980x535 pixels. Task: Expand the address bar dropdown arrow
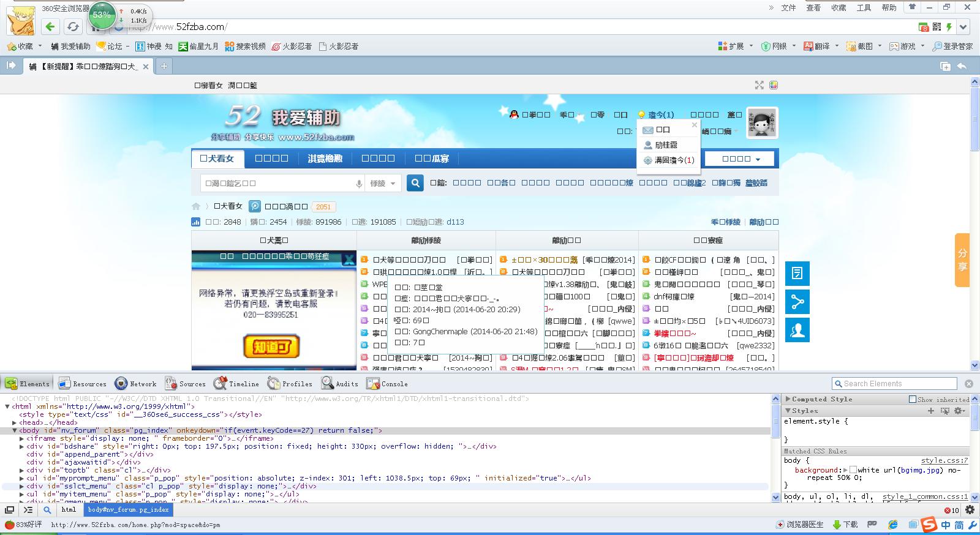963,27
